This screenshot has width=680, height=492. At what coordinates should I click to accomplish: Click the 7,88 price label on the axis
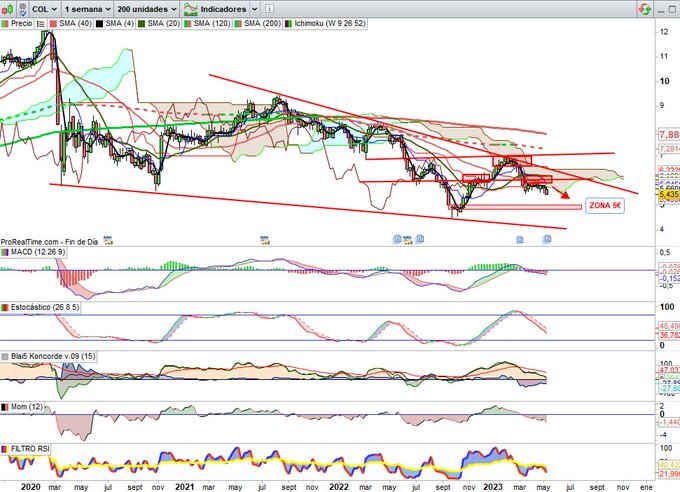pyautogui.click(x=668, y=135)
